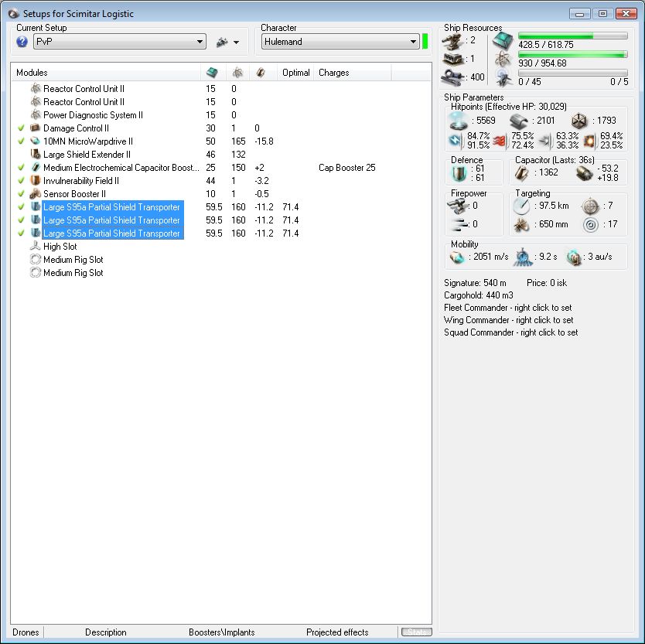Click the launcher hardpoints icon showing 1
The width and height of the screenshot is (645, 644).
point(452,60)
